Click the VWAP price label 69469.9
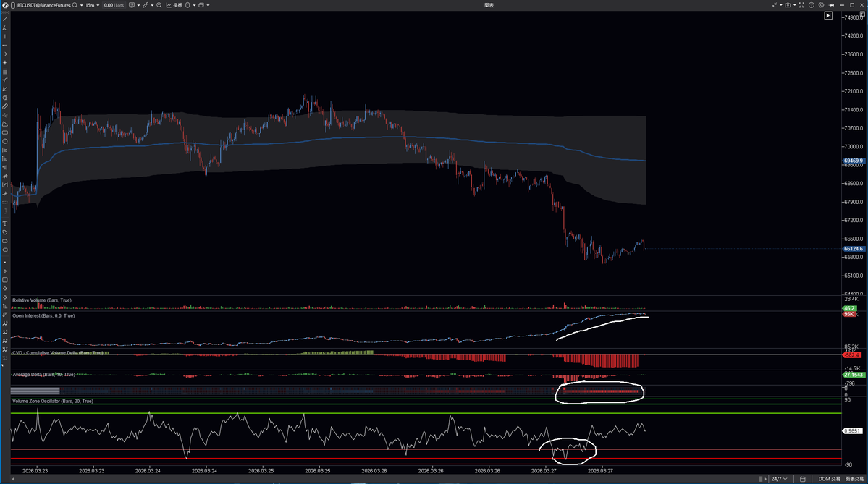868x484 pixels. click(x=853, y=161)
